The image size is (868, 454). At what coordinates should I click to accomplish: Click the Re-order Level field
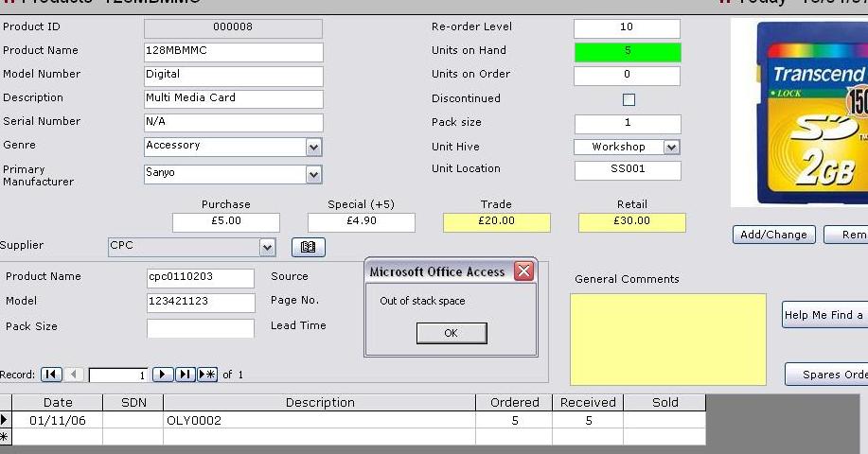tap(627, 28)
